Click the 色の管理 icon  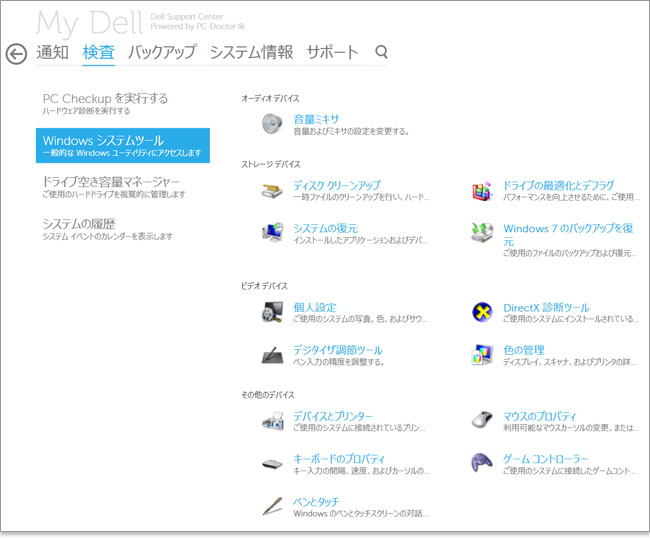pyautogui.click(x=482, y=355)
